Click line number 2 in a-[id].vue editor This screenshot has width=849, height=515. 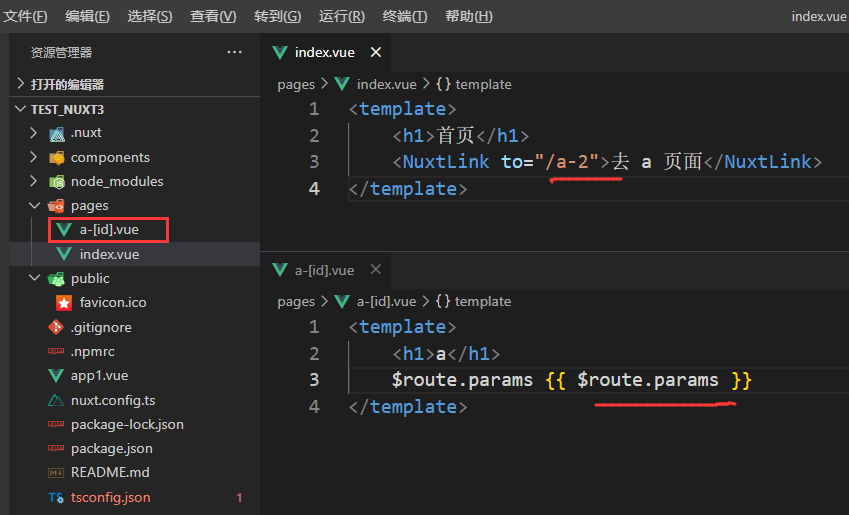315,354
